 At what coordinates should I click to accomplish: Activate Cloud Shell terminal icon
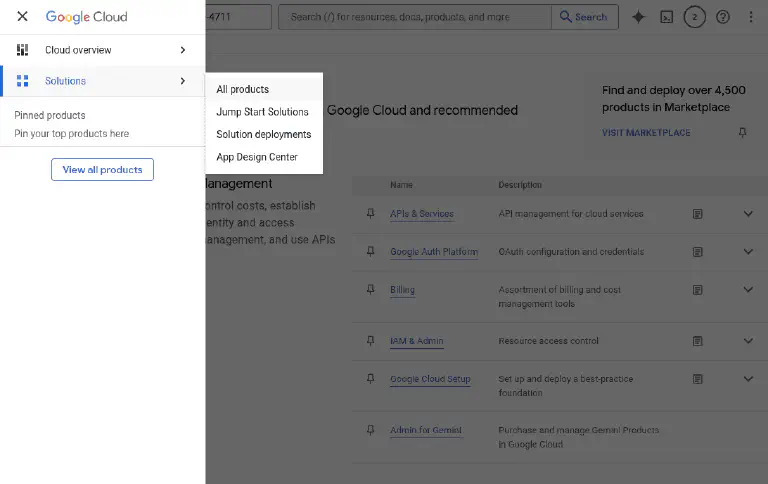[x=666, y=17]
